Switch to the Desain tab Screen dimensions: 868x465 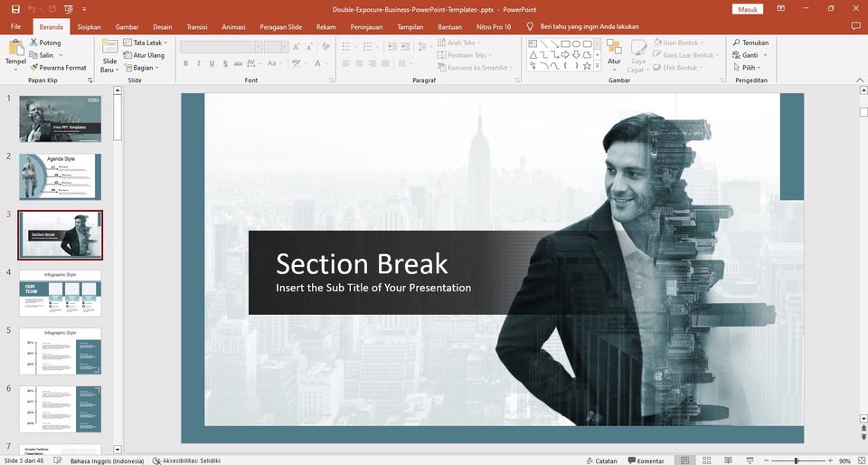click(x=162, y=26)
